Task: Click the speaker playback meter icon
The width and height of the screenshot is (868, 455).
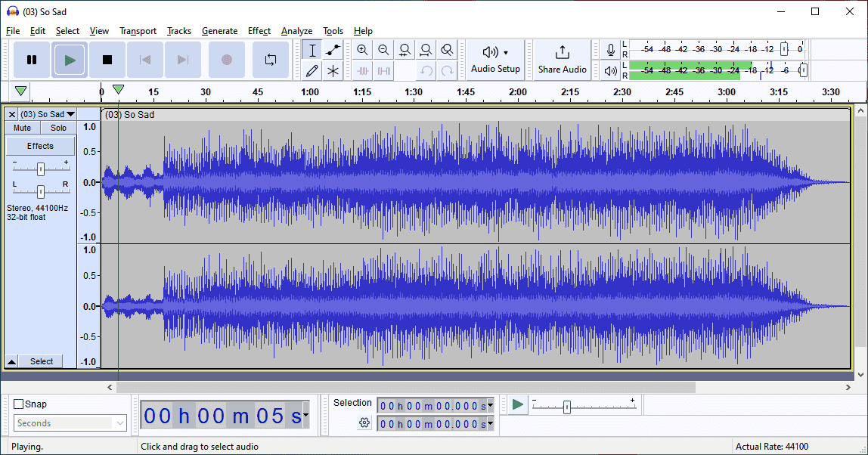Action: pyautogui.click(x=611, y=71)
